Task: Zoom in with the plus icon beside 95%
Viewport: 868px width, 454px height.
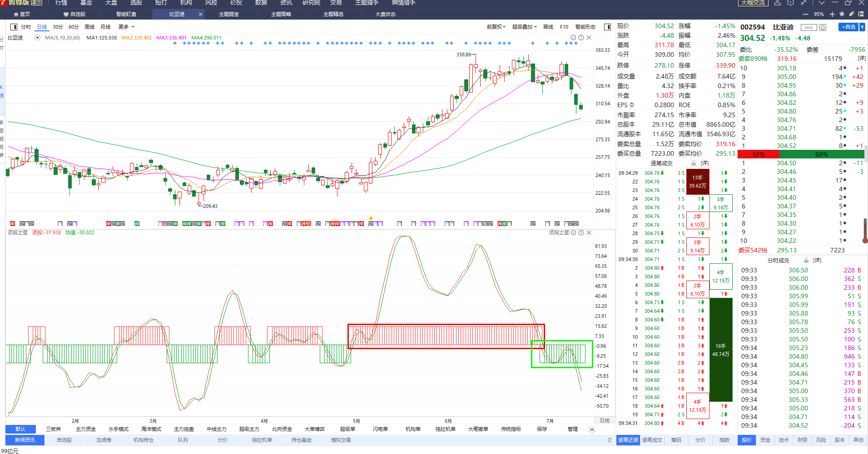Action: coord(832,14)
